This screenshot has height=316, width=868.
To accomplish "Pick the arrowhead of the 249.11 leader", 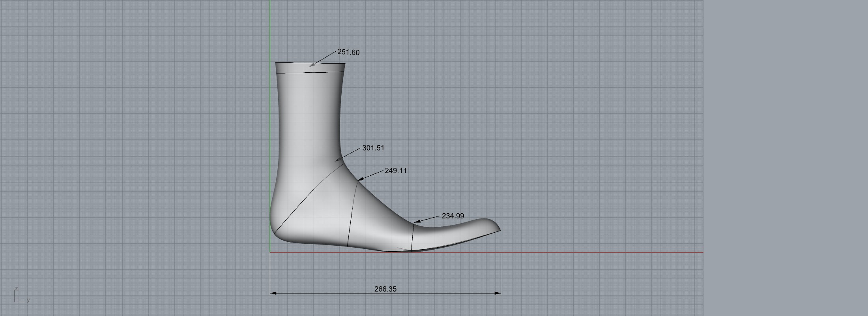I will pos(360,179).
